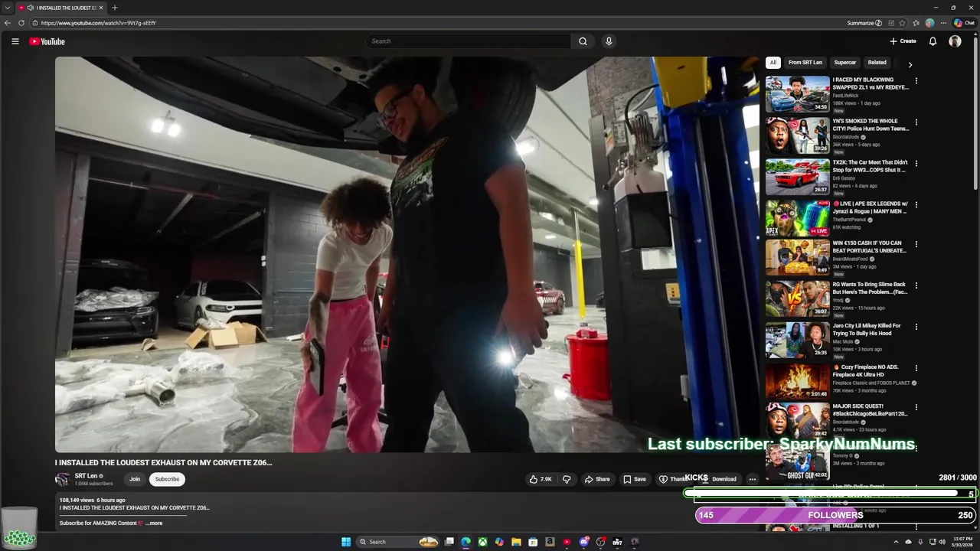This screenshot has height=551, width=980.
Task: Open the YouTube hamburger guide menu
Action: click(15, 41)
